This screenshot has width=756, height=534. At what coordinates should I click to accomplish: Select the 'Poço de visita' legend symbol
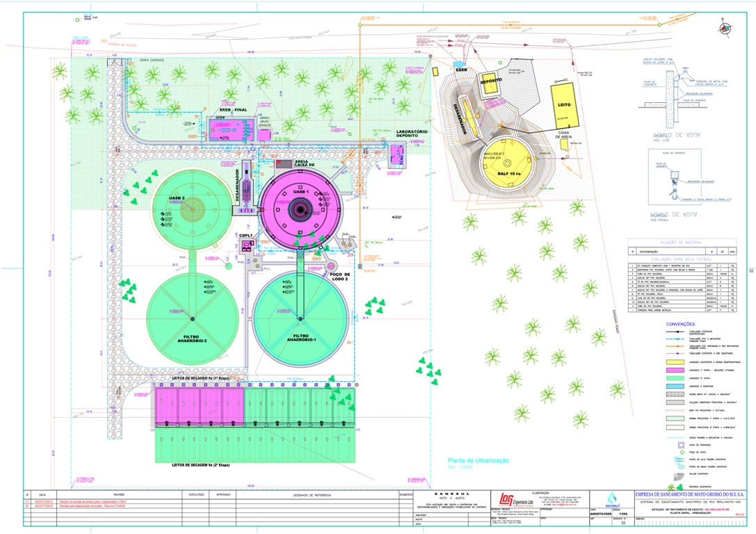click(681, 453)
